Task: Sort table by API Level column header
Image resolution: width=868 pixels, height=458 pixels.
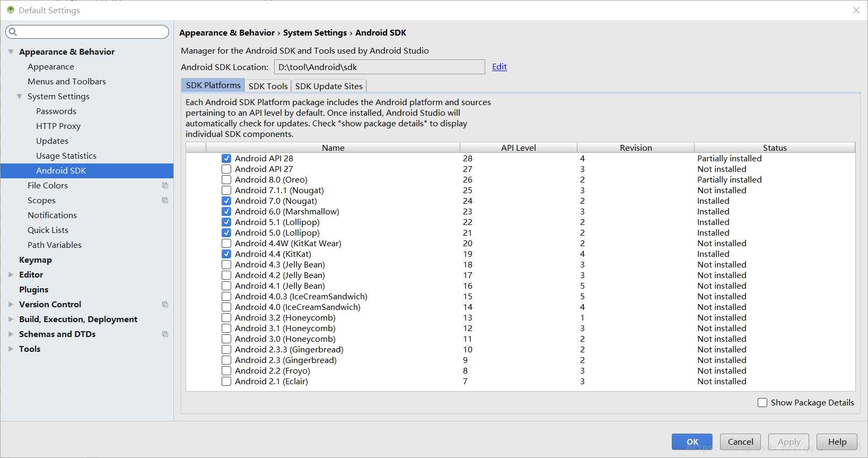Action: [x=519, y=148]
